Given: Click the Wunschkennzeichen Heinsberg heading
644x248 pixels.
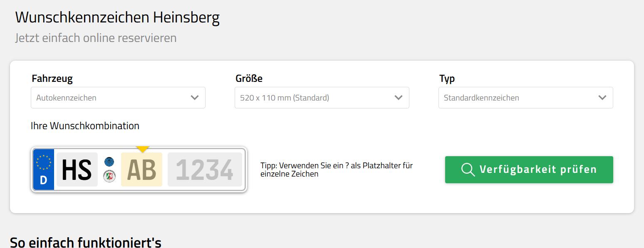Looking at the screenshot, I should click(x=117, y=17).
